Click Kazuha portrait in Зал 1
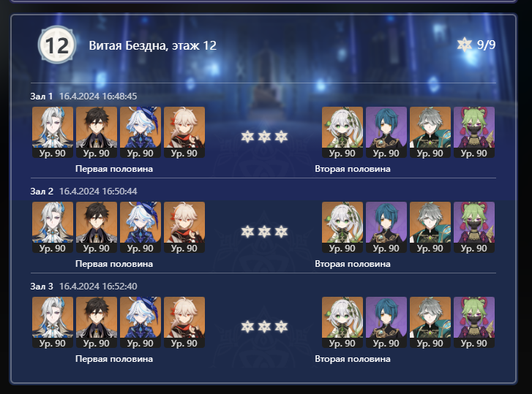The height and width of the screenshot is (394, 532). click(184, 132)
